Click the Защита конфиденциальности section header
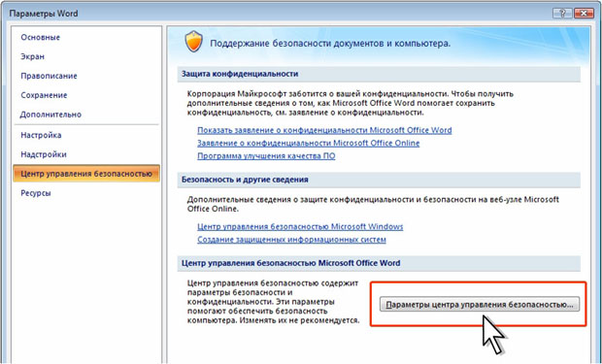Viewport: 602px width, 364px height. (x=379, y=74)
